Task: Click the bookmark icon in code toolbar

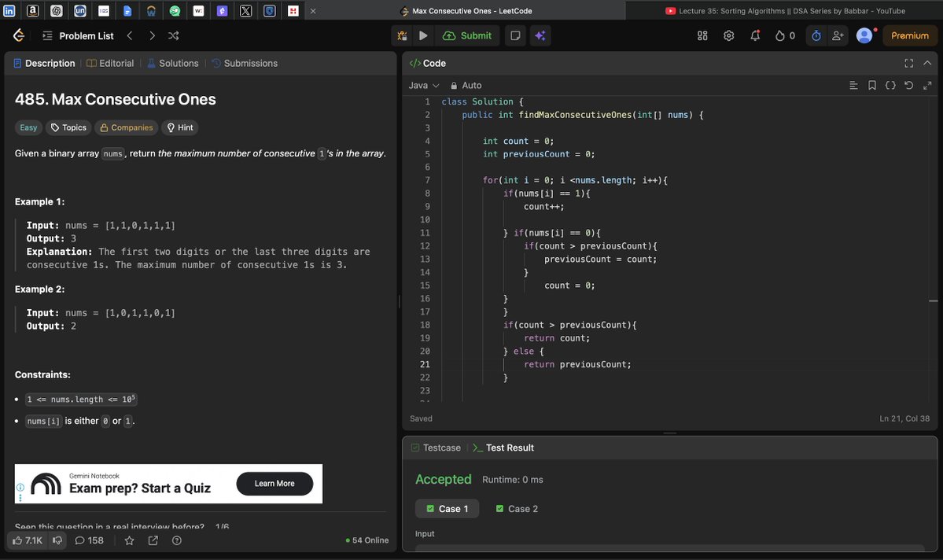Action: (x=872, y=86)
